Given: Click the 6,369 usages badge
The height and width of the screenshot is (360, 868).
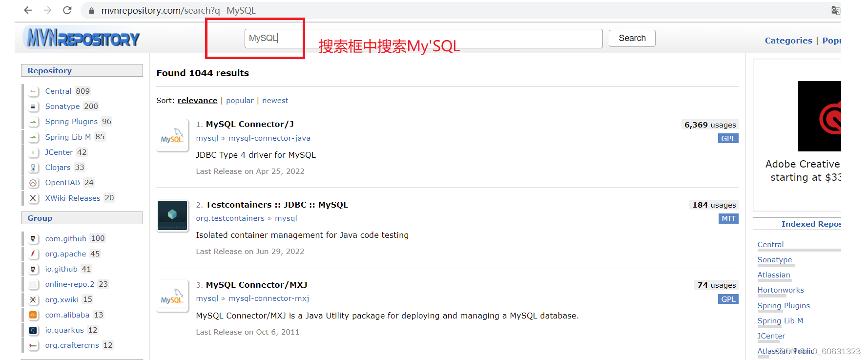Looking at the screenshot, I should point(710,125).
